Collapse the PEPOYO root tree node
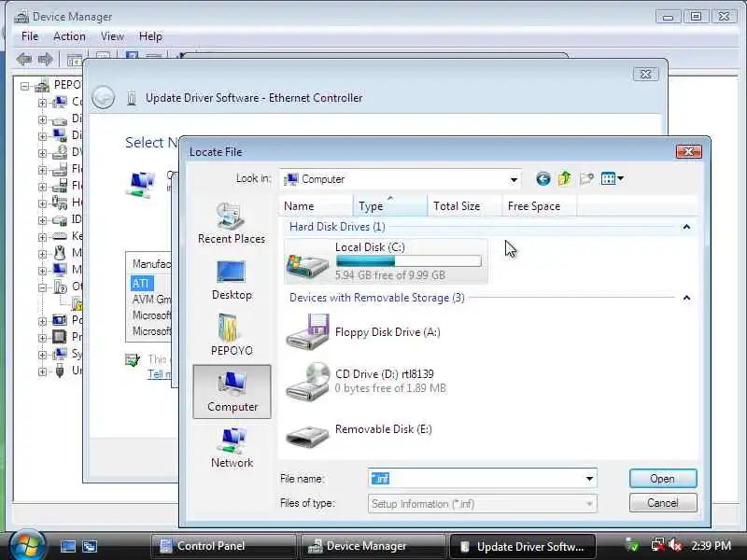The height and width of the screenshot is (560, 747). pos(25,86)
